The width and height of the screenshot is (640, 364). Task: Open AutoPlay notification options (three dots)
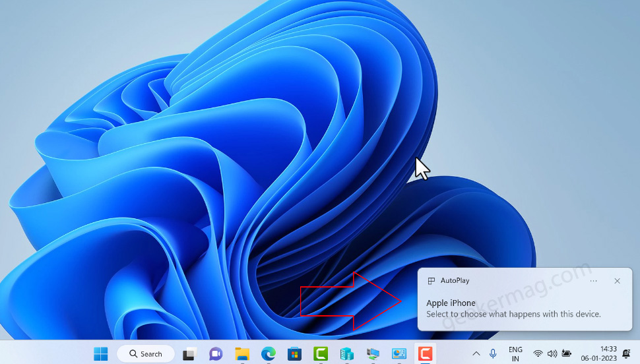pyautogui.click(x=593, y=281)
